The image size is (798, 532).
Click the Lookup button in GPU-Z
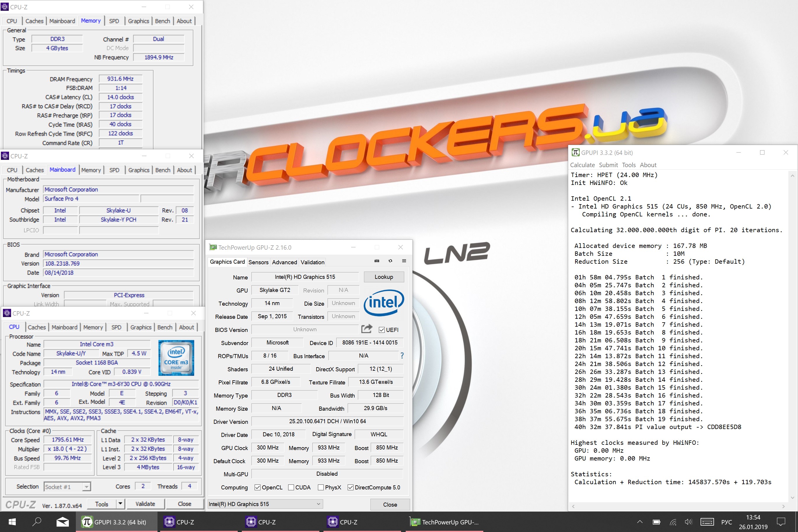384,277
